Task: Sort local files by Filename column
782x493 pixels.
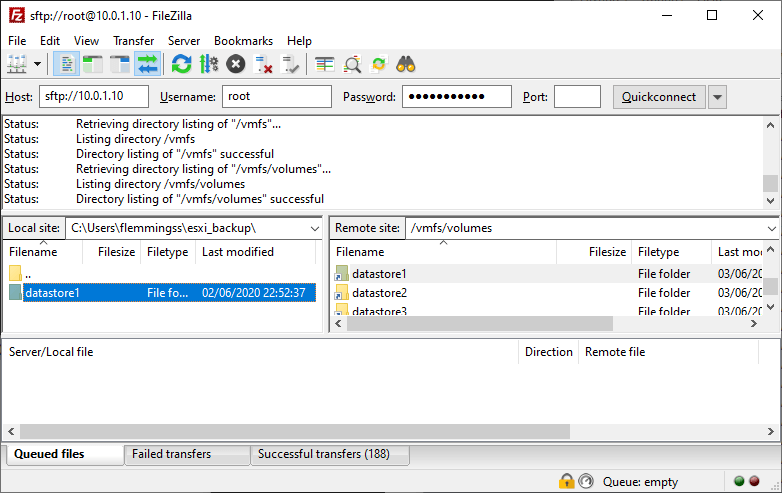Action: point(42,252)
